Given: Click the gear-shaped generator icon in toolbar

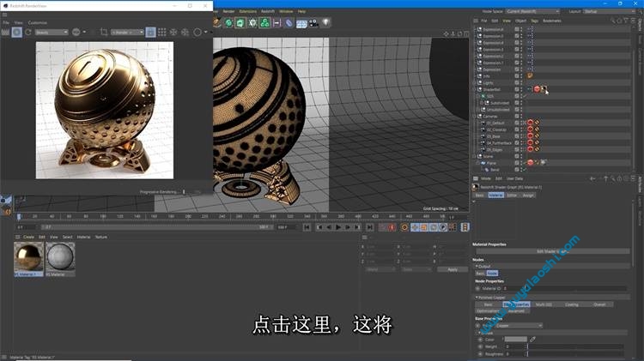Looking at the screenshot, I should pos(252,23).
